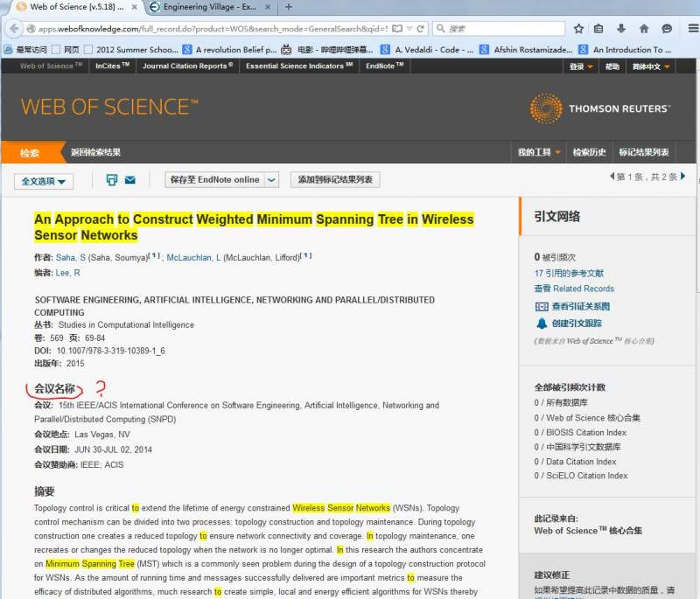Open reader view icon in address bar
The width and height of the screenshot is (700, 599).
[x=397, y=29]
